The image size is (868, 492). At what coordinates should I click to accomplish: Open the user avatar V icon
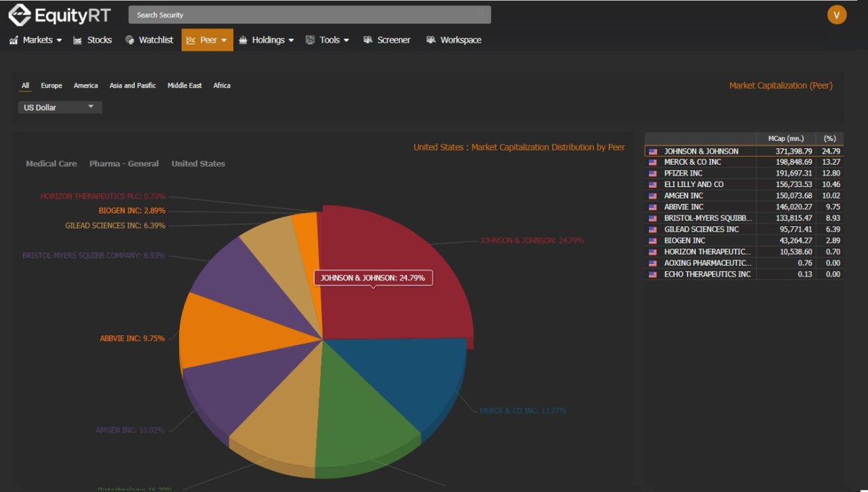click(x=837, y=15)
